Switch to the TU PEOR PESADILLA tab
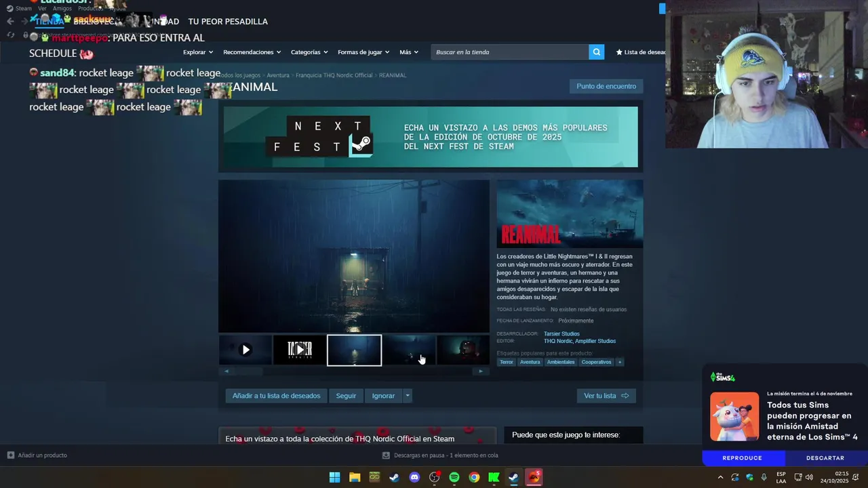This screenshot has height=488, width=868. [x=228, y=22]
